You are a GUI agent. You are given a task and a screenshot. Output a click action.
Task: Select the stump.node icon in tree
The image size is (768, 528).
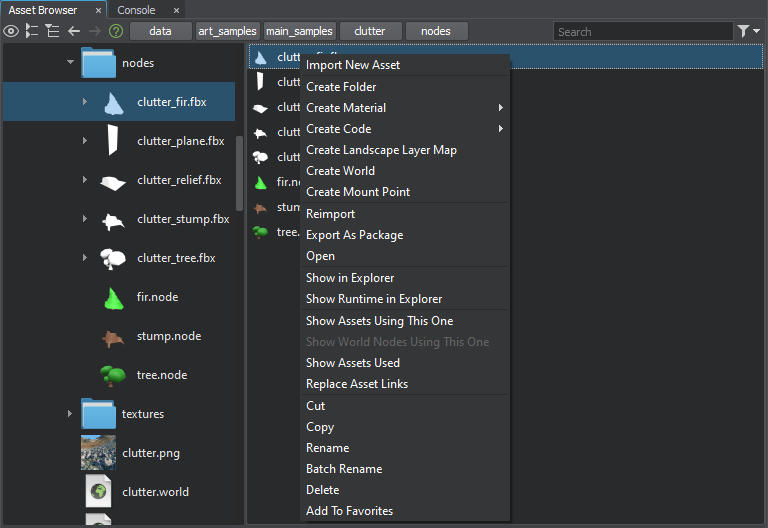tap(113, 337)
